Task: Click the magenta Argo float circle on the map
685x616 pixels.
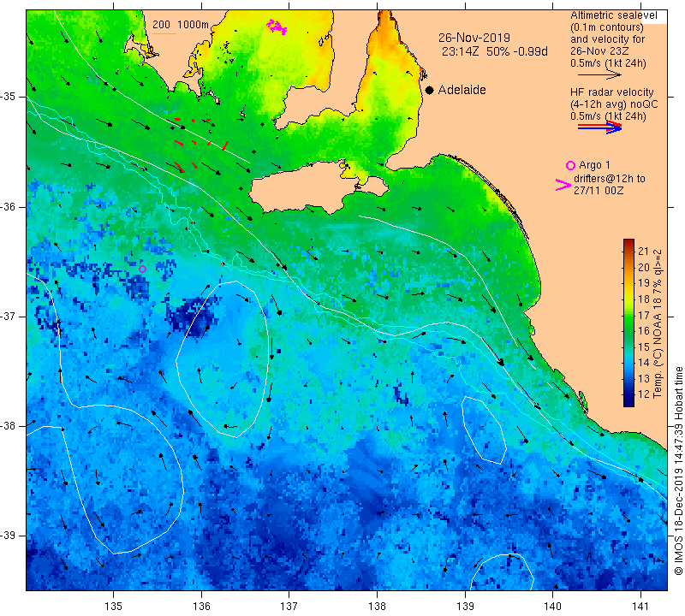Action: pos(142,269)
